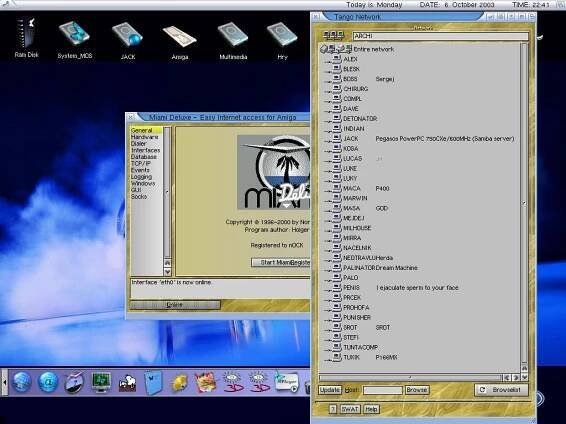Select Database in Miami Deluxe list

point(147,157)
